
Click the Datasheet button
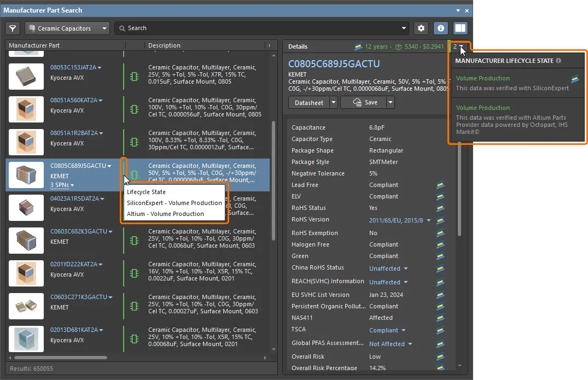[309, 102]
